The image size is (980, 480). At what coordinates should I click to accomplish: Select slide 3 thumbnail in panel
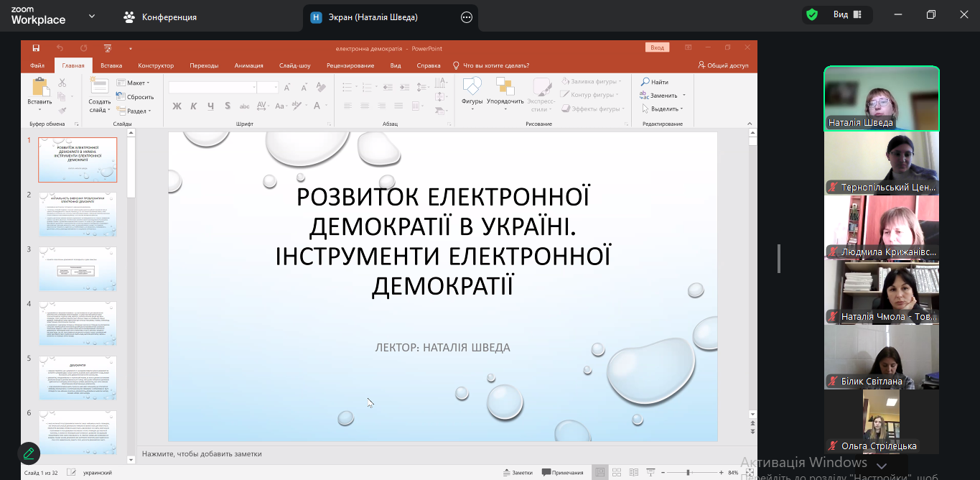pos(78,268)
